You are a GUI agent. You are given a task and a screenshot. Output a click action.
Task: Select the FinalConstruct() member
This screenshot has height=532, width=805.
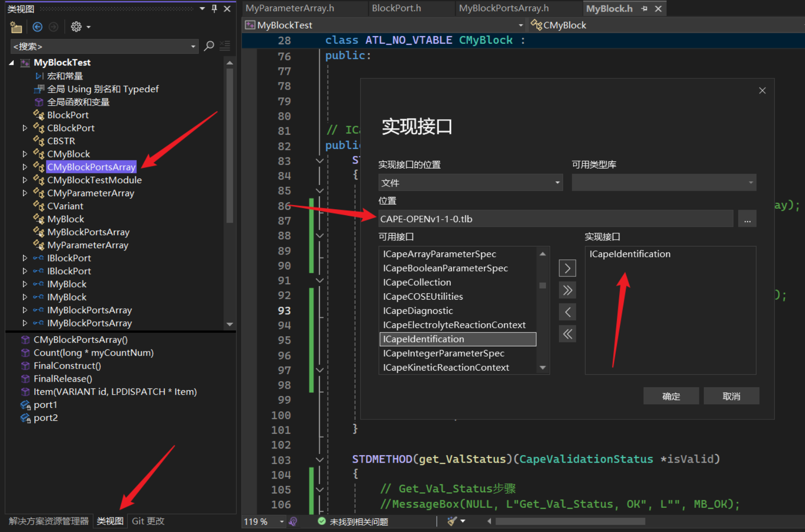(67, 366)
